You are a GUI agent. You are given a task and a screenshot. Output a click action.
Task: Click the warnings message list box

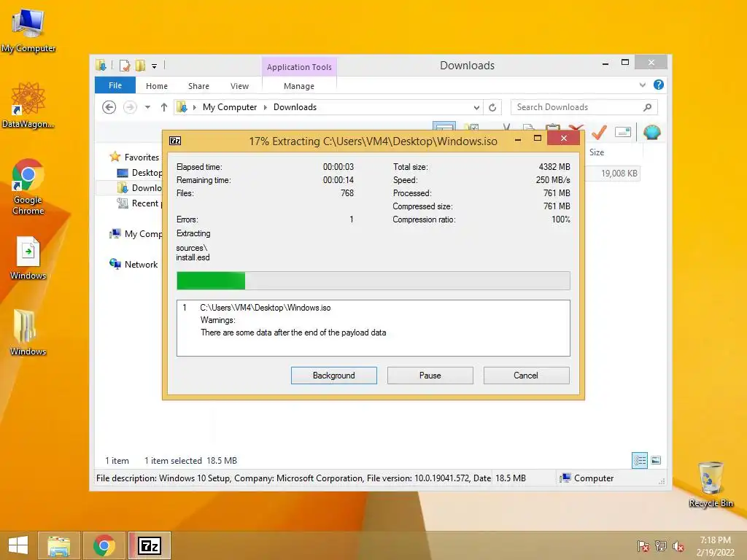coord(373,327)
